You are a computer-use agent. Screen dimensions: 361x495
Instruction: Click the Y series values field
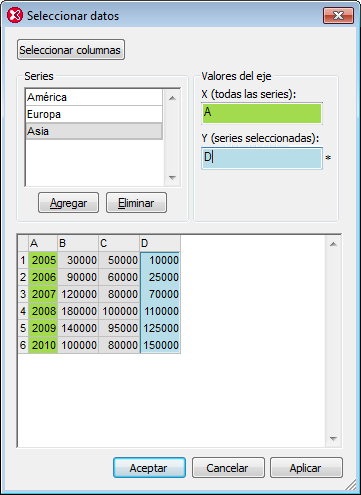pos(262,158)
